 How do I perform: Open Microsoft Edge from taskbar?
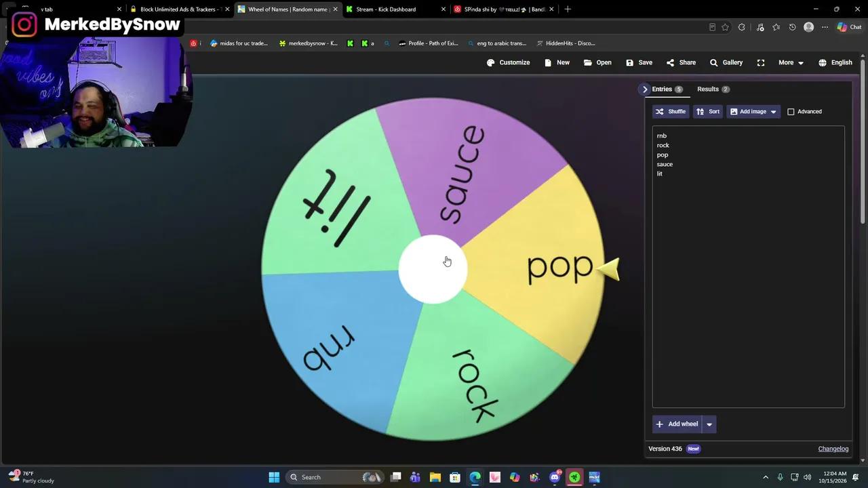tap(475, 477)
